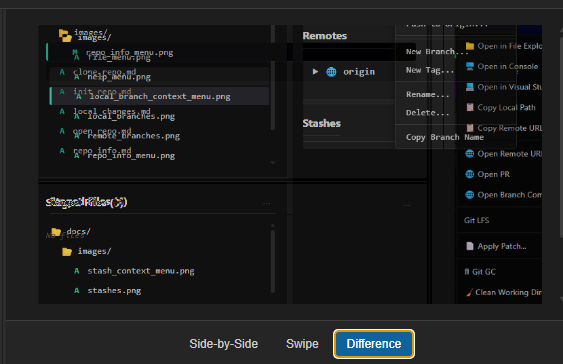Switch to Side-by-Side comparison mode
Image resolution: width=563 pixels, height=364 pixels.
[223, 344]
